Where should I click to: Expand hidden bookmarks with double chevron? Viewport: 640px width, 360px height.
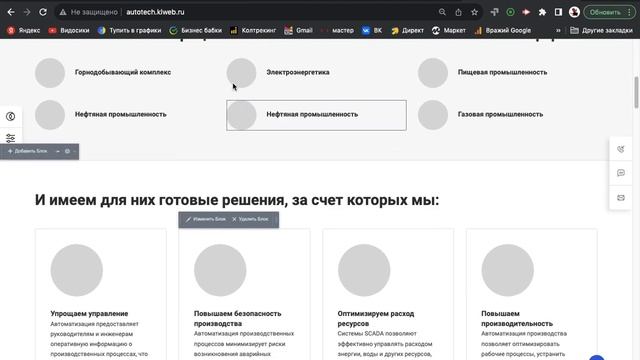point(558,30)
